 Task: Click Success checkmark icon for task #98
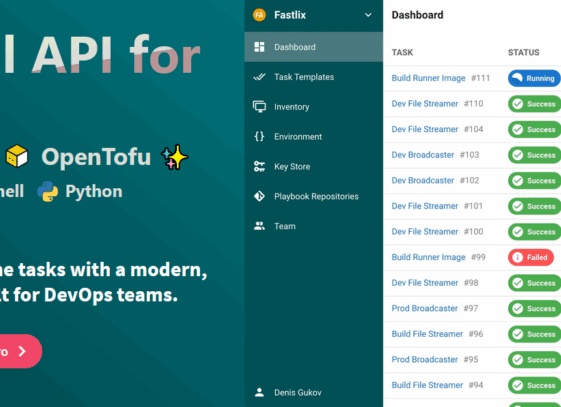click(x=517, y=283)
